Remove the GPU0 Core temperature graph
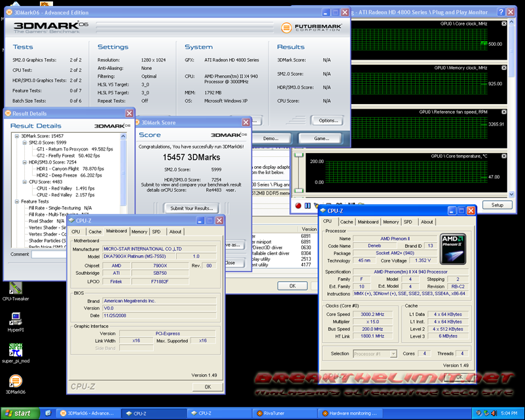This screenshot has width=525, height=420. click(x=504, y=156)
